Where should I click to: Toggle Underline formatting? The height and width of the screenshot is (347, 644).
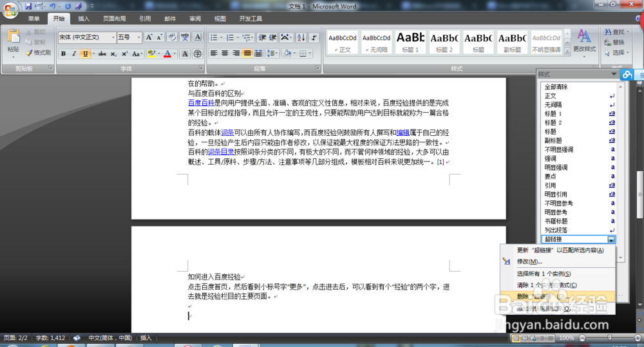[85, 54]
